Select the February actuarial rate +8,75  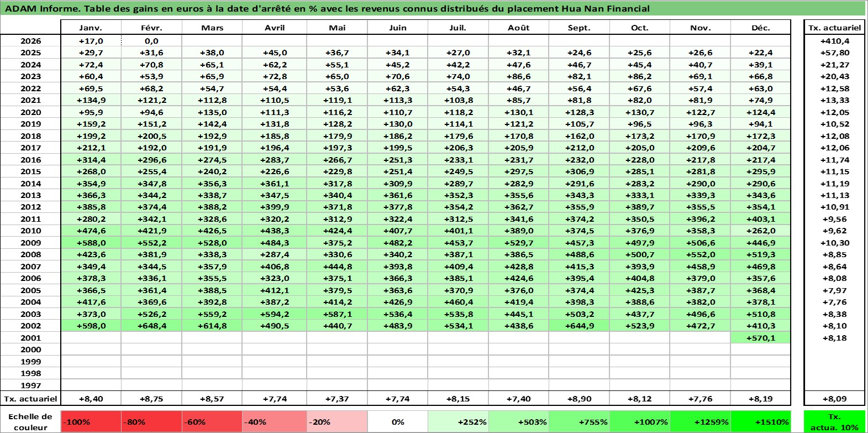tap(151, 399)
